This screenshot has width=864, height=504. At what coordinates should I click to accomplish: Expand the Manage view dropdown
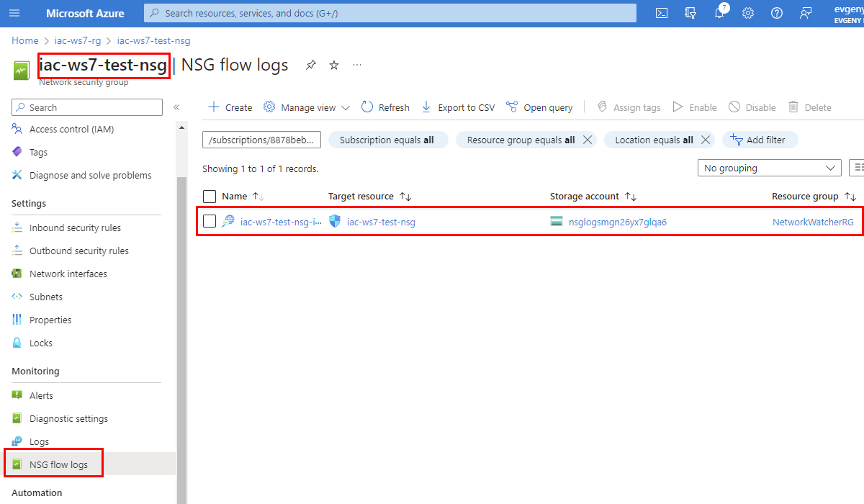[x=307, y=107]
